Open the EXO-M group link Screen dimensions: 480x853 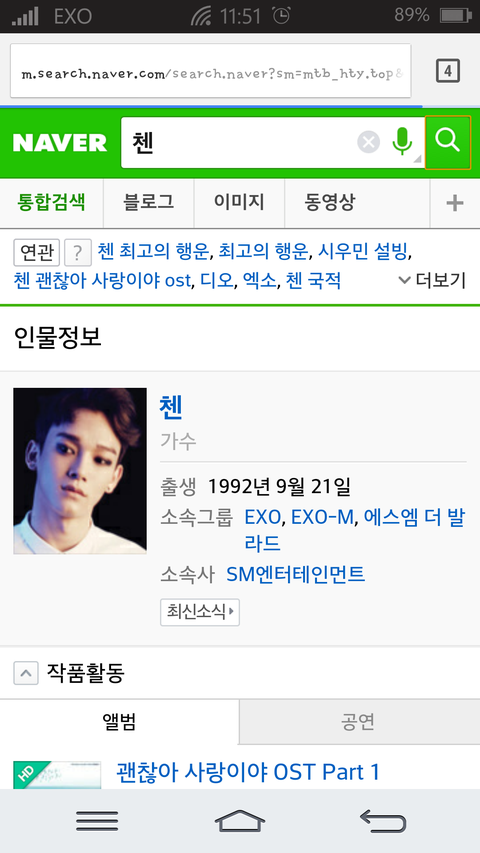tap(322, 517)
